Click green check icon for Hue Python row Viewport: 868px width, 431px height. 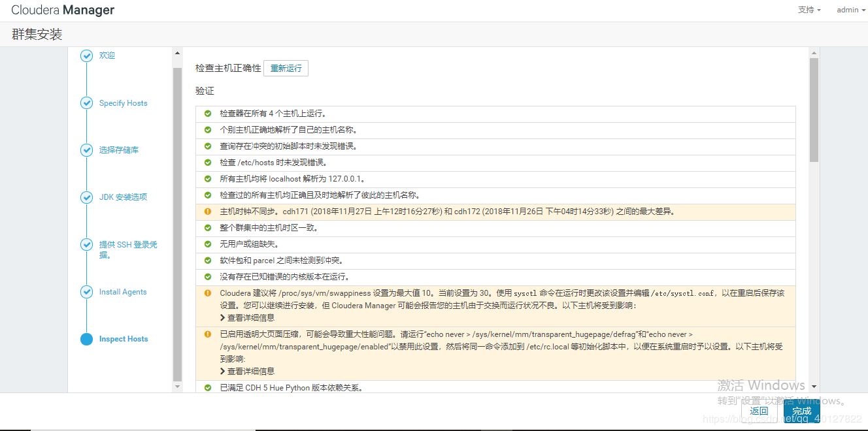(208, 388)
